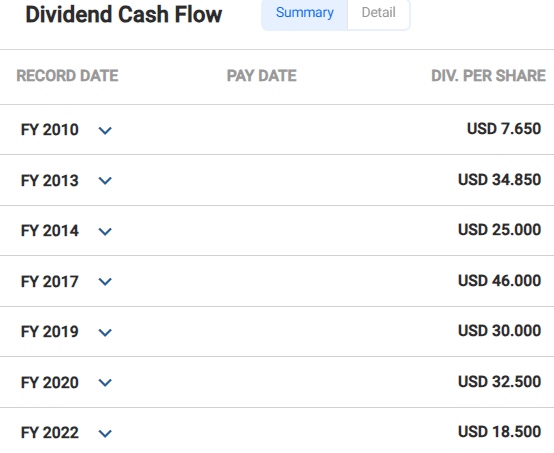Image resolution: width=554 pixels, height=453 pixels.
Task: Expand the FY 2019 chevron
Action: tap(105, 332)
